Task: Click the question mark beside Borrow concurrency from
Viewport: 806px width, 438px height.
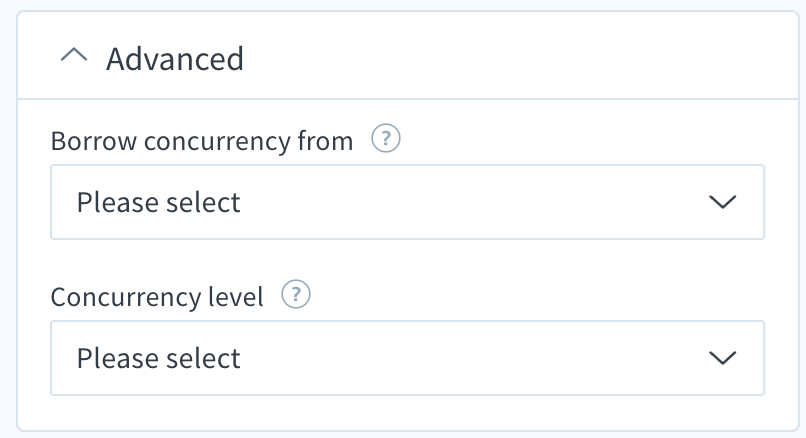Action: tap(386, 139)
